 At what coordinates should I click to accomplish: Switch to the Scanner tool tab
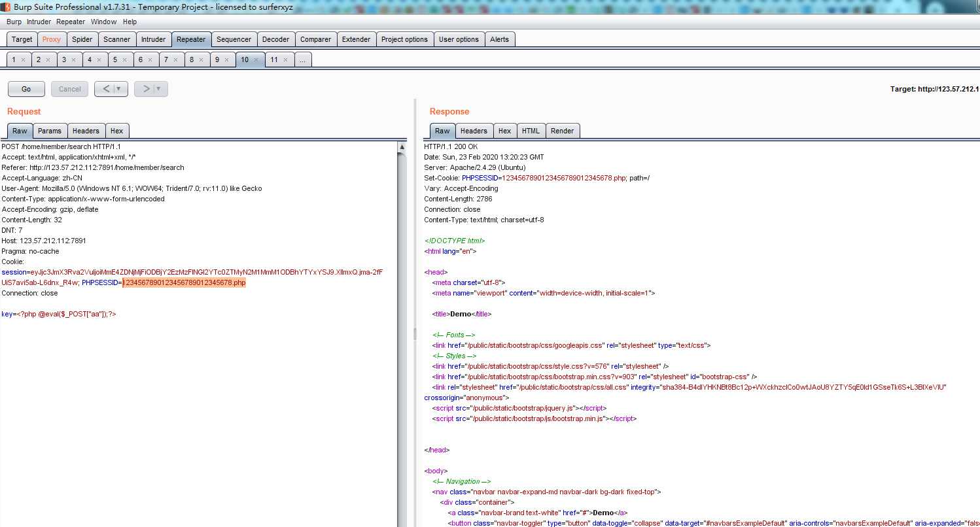point(117,39)
